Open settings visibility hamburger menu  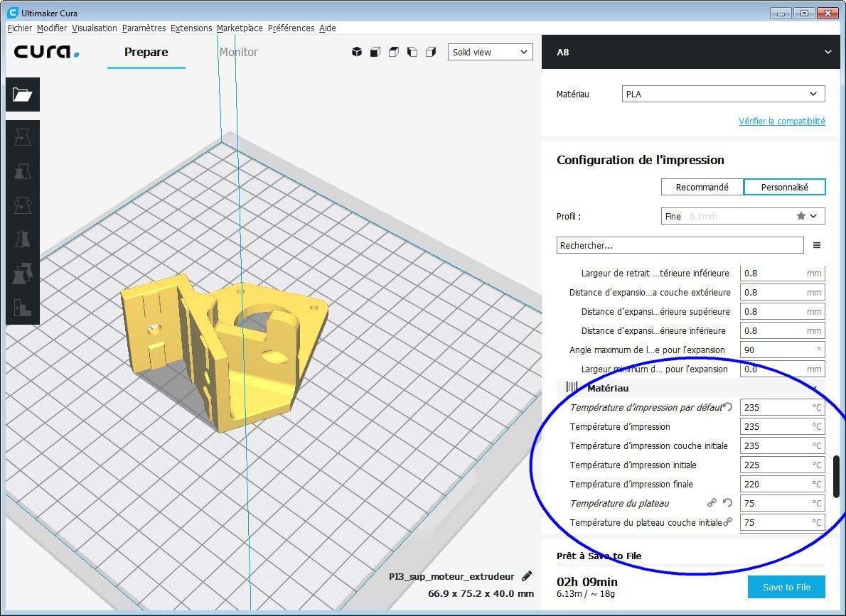(817, 246)
